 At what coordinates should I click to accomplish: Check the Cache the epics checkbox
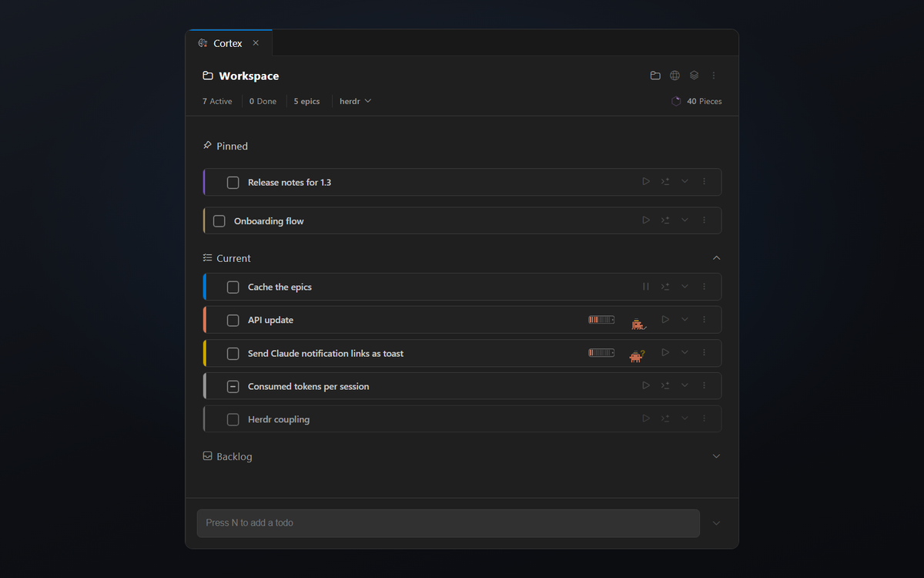point(233,287)
